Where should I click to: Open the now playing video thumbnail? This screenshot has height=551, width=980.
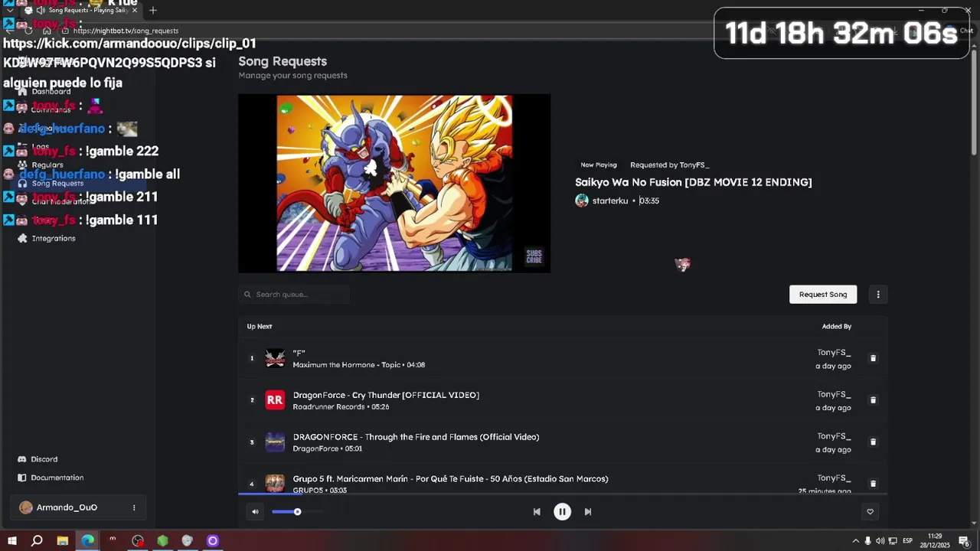[x=394, y=184]
